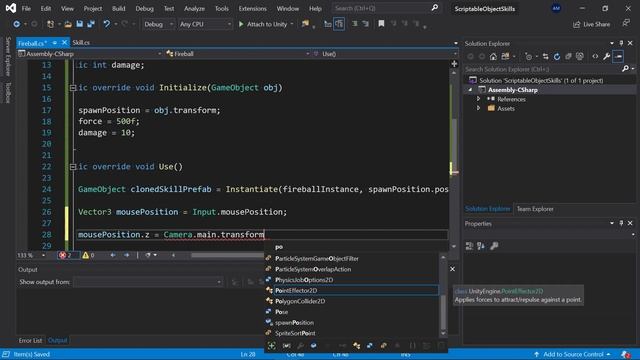
Task: Click the account avatar badge
Action: click(x=556, y=8)
